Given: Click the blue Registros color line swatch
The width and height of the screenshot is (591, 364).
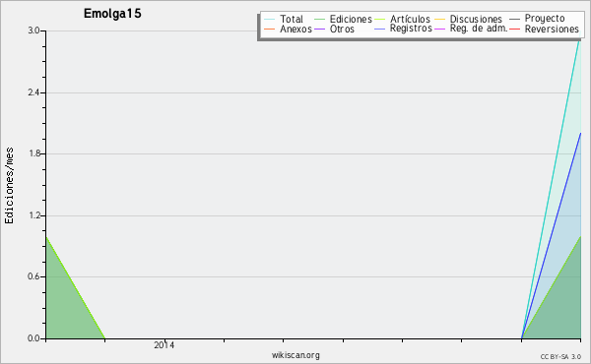Looking at the screenshot, I should (x=380, y=29).
